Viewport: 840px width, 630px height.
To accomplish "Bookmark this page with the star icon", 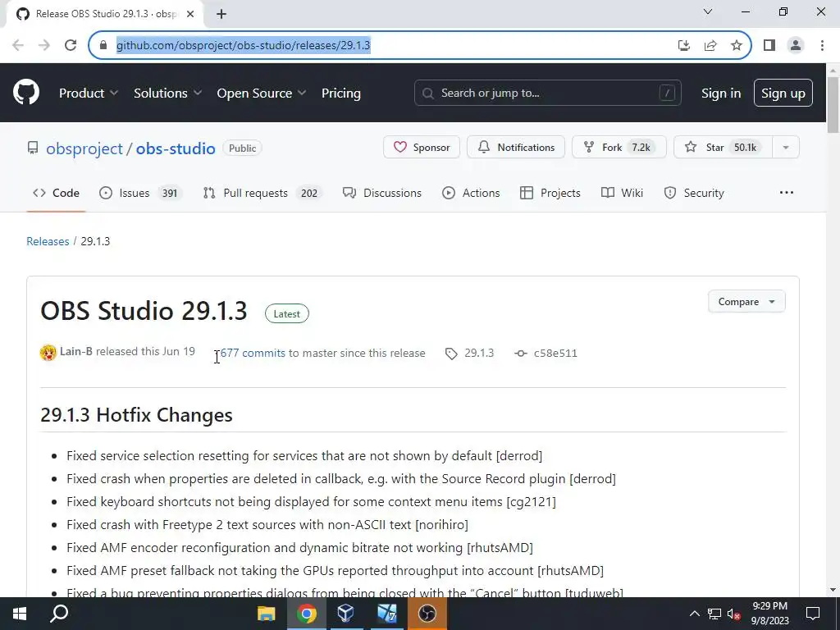I will pyautogui.click(x=737, y=45).
